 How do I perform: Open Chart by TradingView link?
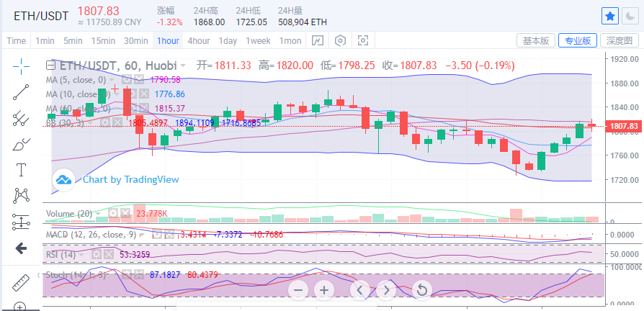click(x=130, y=179)
